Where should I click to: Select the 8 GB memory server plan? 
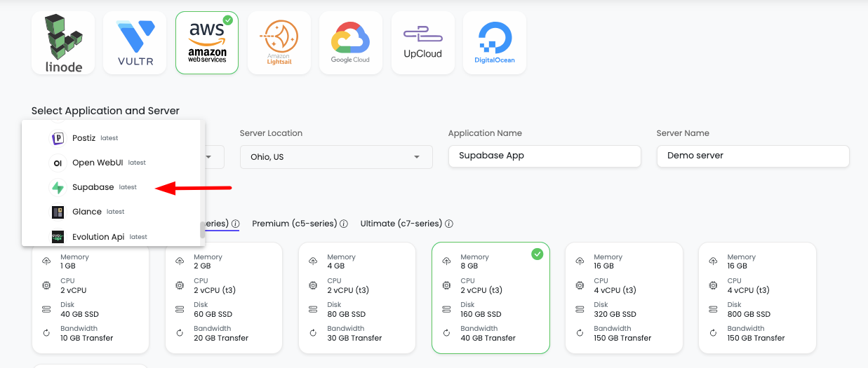(490, 298)
